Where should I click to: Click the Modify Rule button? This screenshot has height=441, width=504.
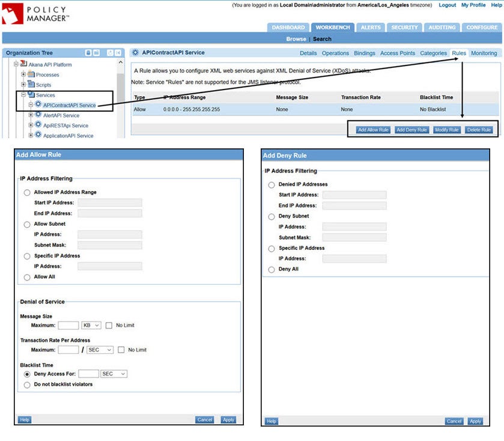pyautogui.click(x=446, y=130)
